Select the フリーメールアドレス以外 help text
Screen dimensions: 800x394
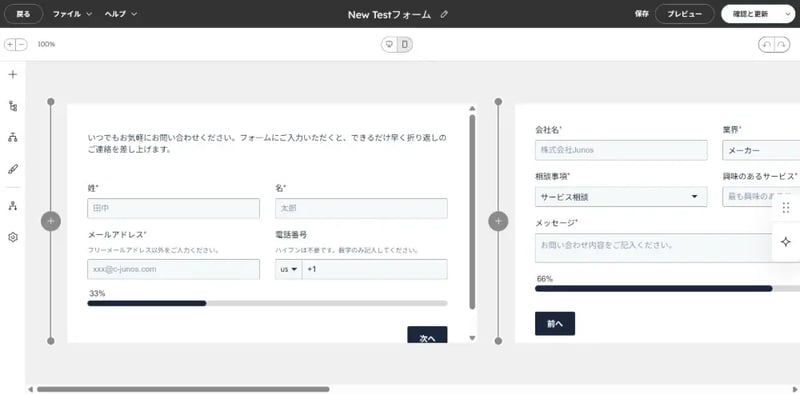click(x=154, y=250)
